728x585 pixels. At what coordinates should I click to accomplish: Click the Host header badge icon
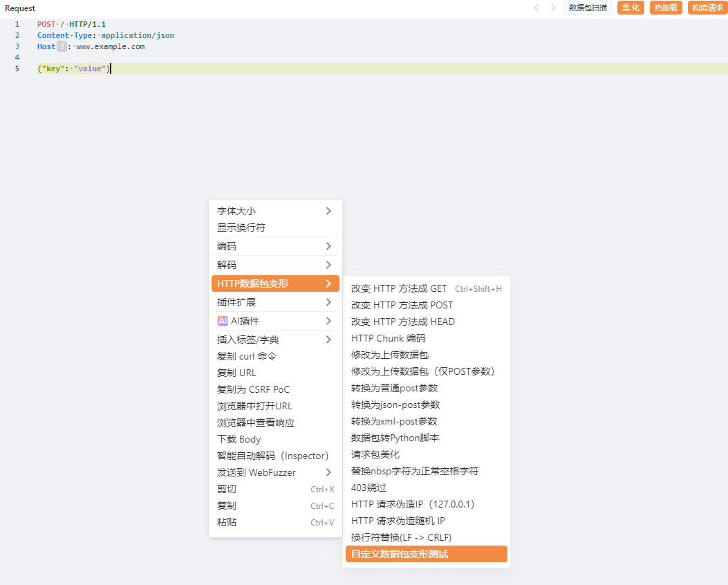click(x=62, y=46)
